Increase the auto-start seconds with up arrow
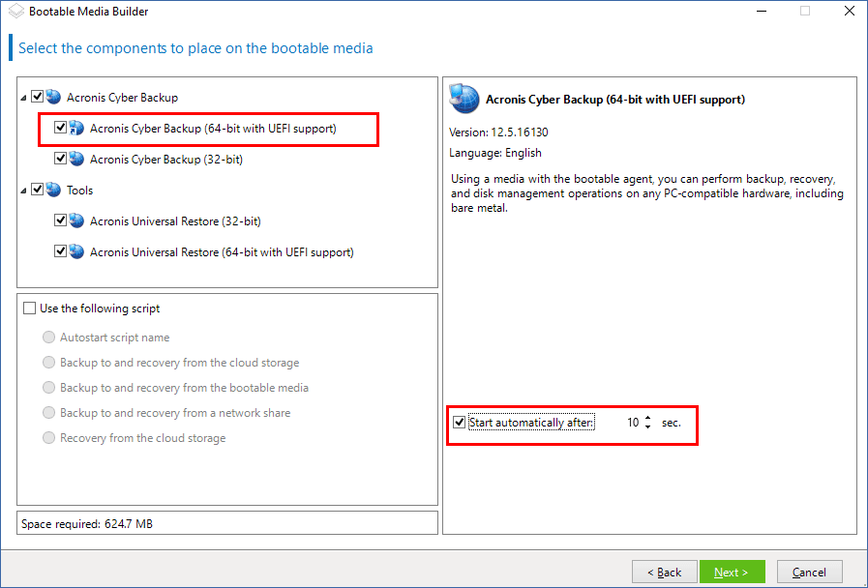The height and width of the screenshot is (588, 868). (647, 418)
